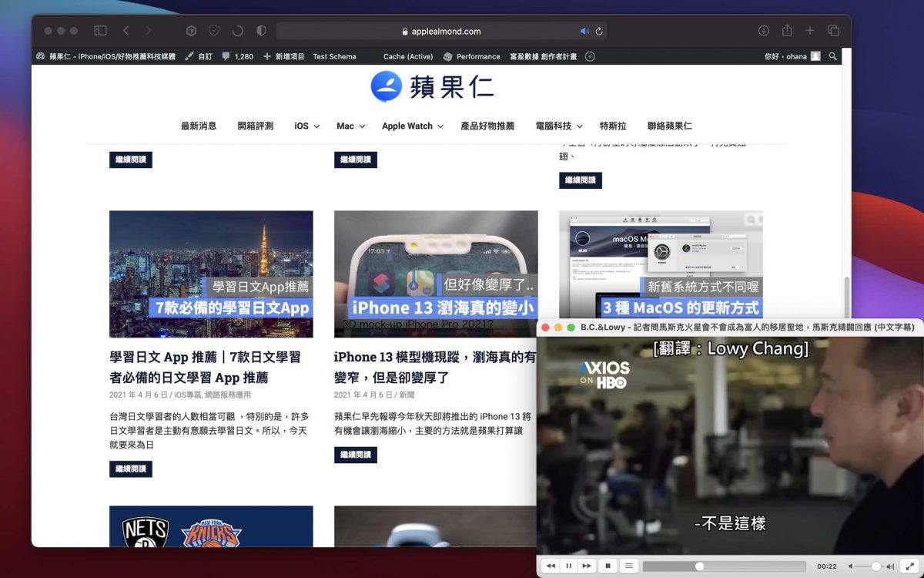Seek using the VLC progress bar
Screen dimensions: 924x578
(725, 566)
